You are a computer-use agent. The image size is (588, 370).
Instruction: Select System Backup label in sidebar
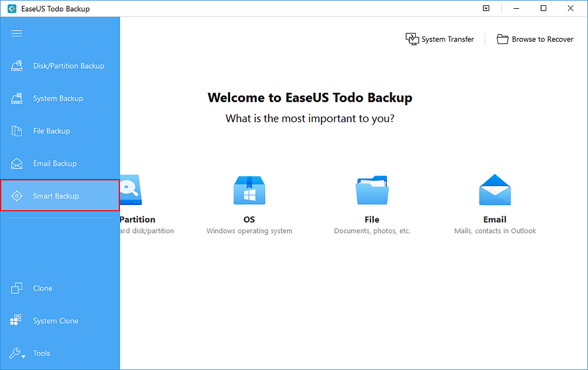tap(58, 99)
